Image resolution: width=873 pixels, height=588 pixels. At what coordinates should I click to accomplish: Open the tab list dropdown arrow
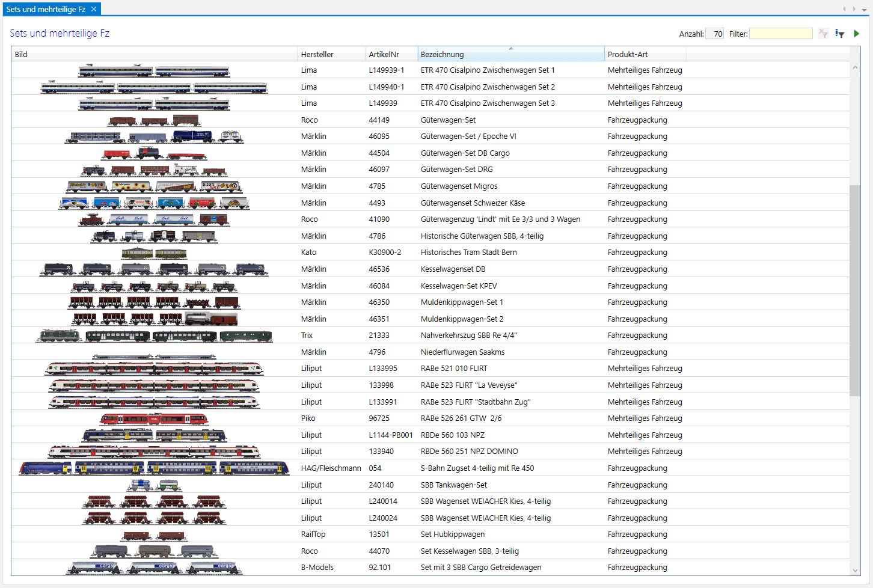coord(863,9)
